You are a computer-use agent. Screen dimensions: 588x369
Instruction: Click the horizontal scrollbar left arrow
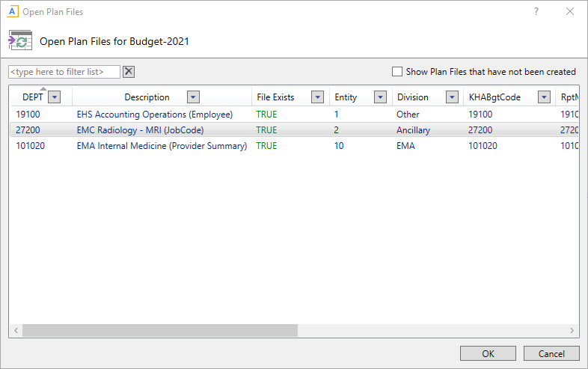pos(16,330)
